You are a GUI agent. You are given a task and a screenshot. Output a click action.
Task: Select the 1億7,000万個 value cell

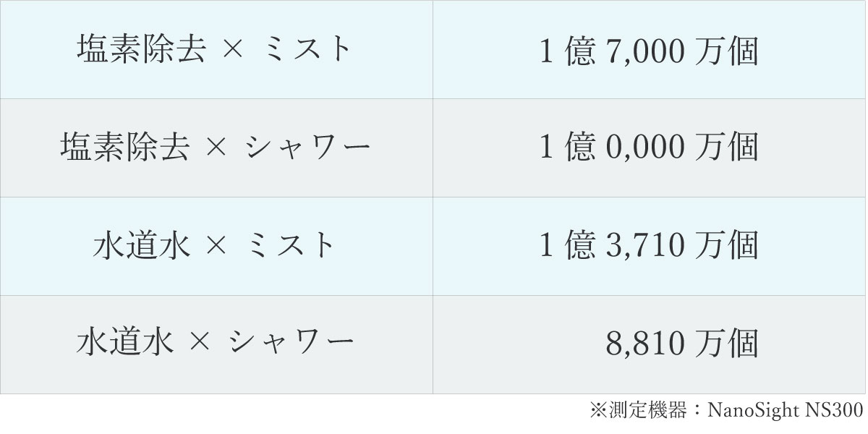650,49
